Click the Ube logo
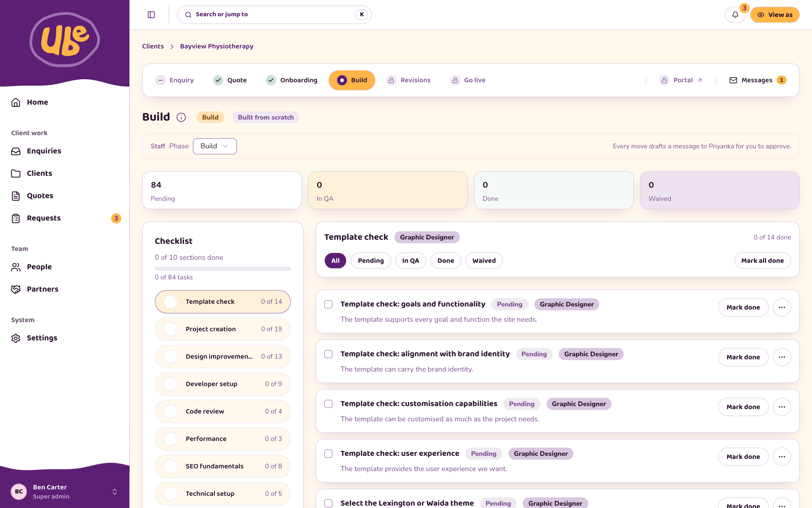Screen dimensions: 812x508 65,40
